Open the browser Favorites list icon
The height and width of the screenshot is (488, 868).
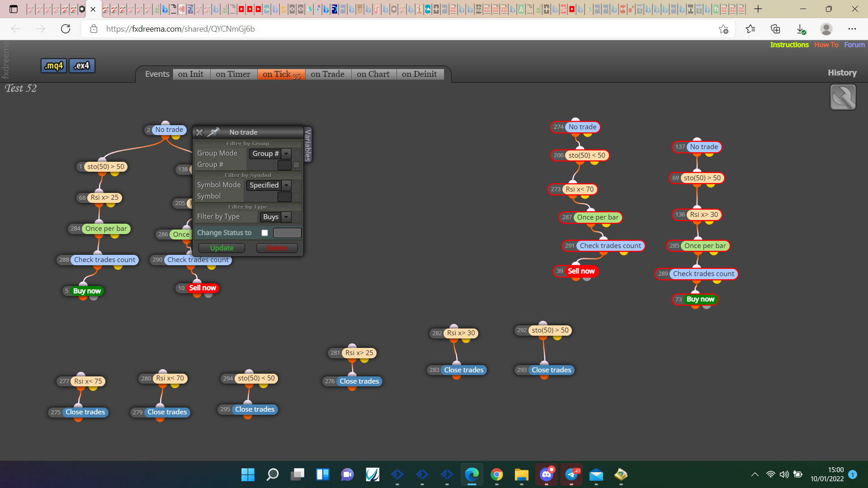(750, 29)
